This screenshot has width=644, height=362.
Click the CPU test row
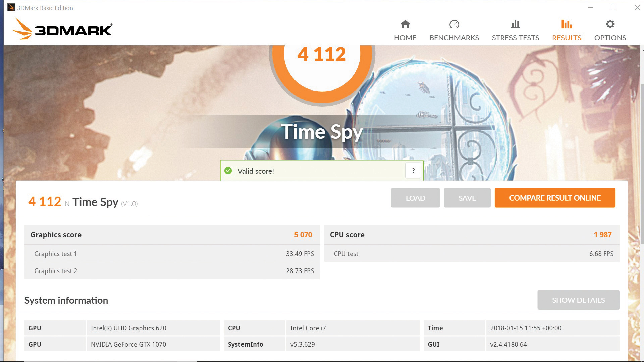coord(472,254)
